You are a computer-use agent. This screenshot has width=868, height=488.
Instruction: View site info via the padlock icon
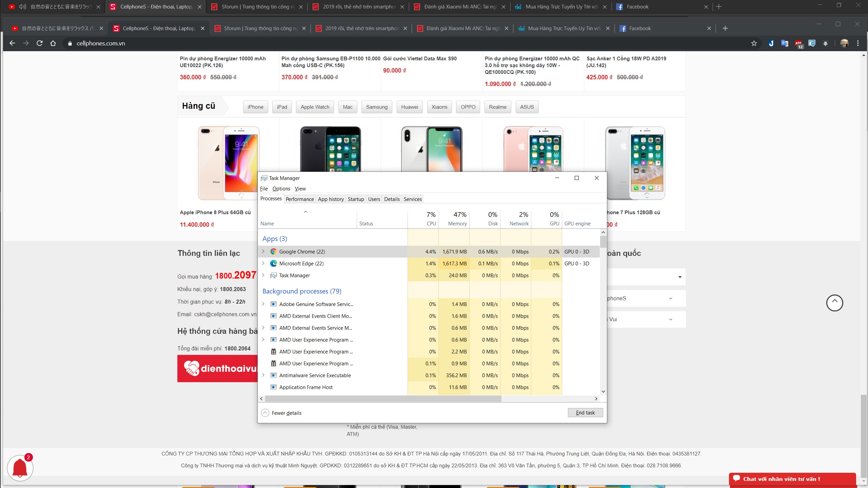point(70,43)
